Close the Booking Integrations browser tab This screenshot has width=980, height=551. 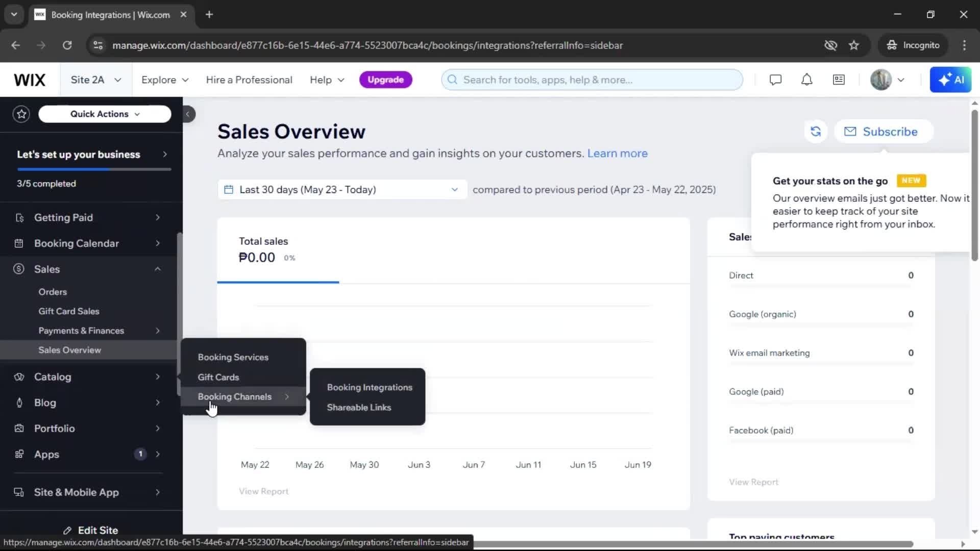(183, 14)
